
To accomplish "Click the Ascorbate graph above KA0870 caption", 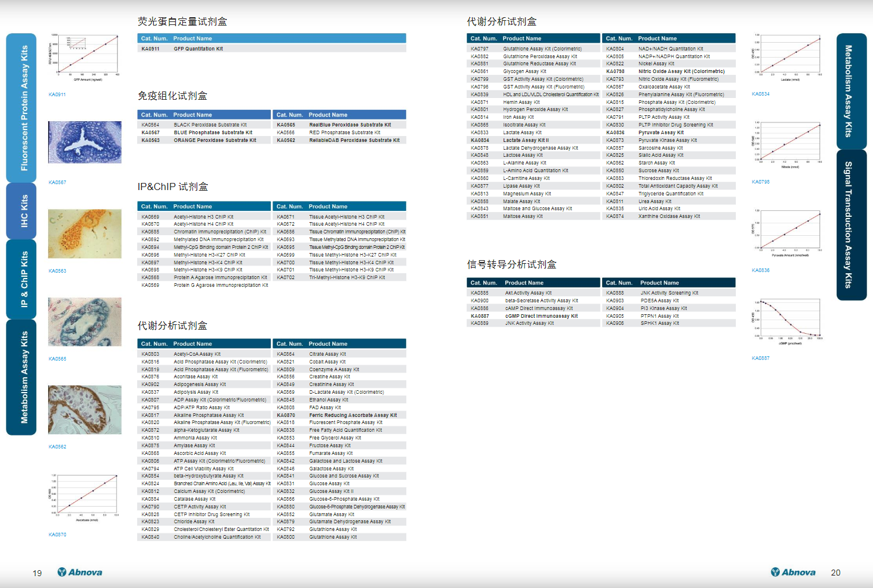I will click(x=85, y=497).
